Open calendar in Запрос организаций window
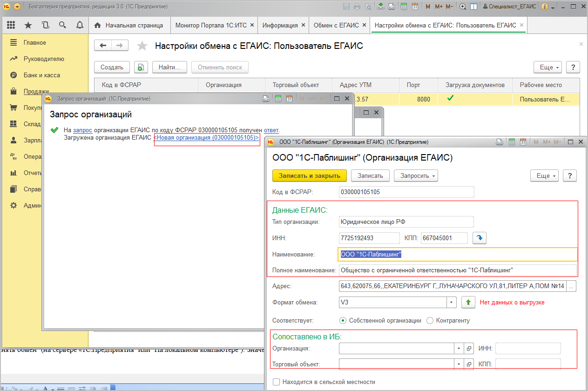Viewport: 588px width, 391px height. click(289, 99)
